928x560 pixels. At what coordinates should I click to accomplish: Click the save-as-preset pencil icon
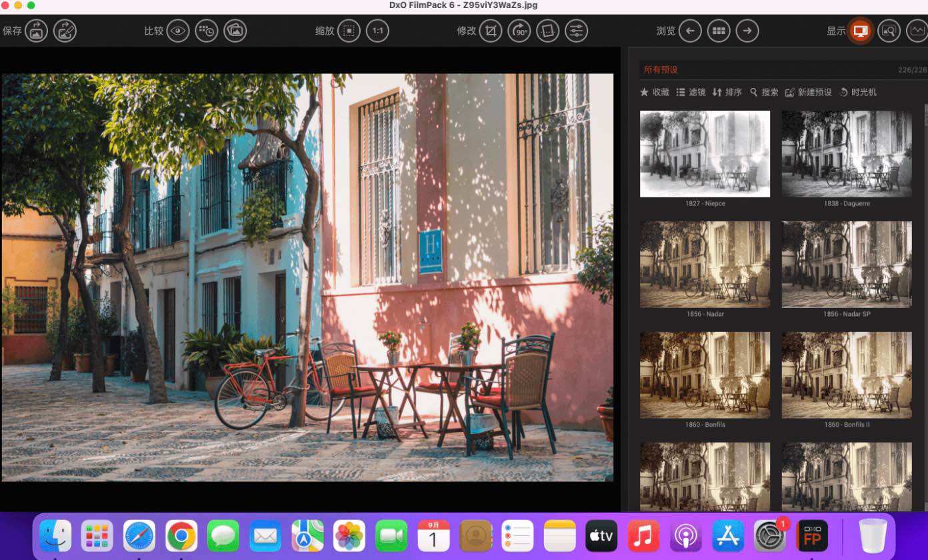[65, 31]
